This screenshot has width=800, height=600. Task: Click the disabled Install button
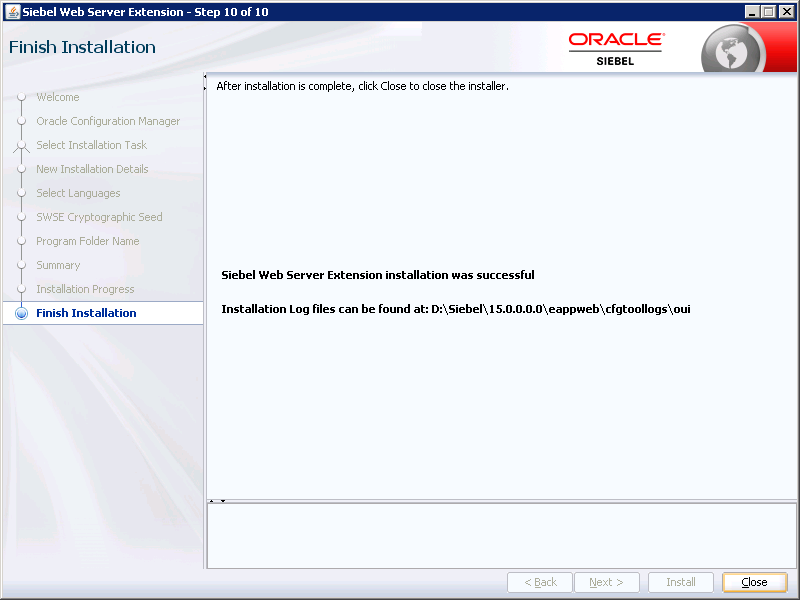point(681,582)
